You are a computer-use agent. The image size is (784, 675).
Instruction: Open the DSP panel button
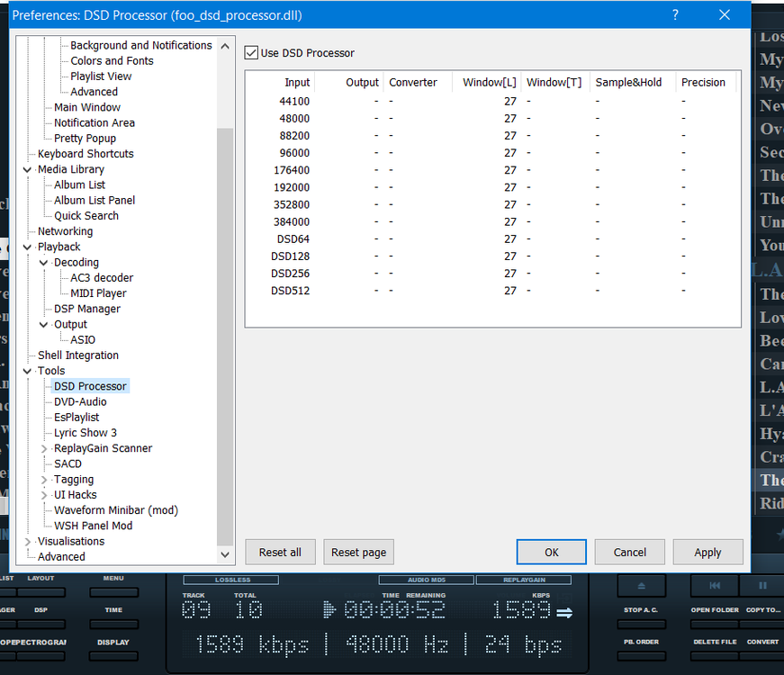click(x=41, y=623)
